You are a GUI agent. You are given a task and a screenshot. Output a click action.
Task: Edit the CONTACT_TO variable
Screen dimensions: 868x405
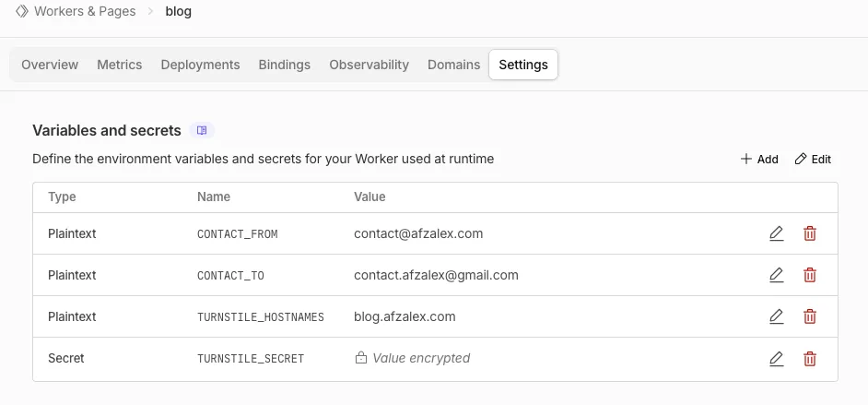coord(777,275)
